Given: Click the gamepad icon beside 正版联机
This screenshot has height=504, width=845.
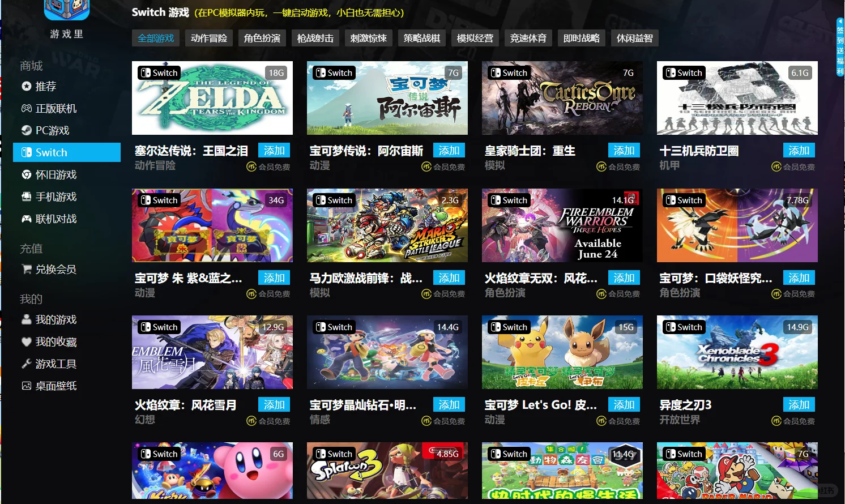Looking at the screenshot, I should (x=26, y=108).
